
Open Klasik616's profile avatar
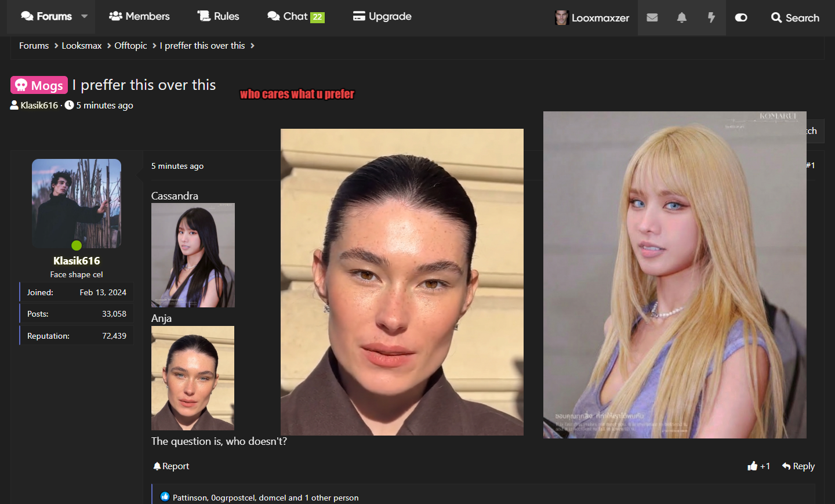point(77,204)
